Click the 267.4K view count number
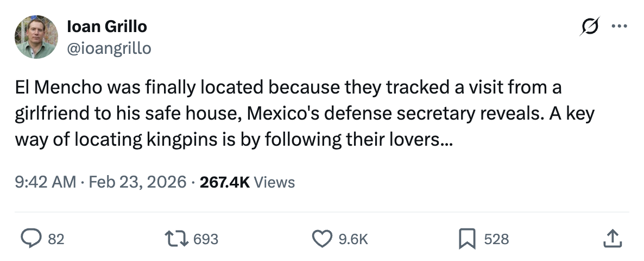Screen dimensions: 644x261 225,182
